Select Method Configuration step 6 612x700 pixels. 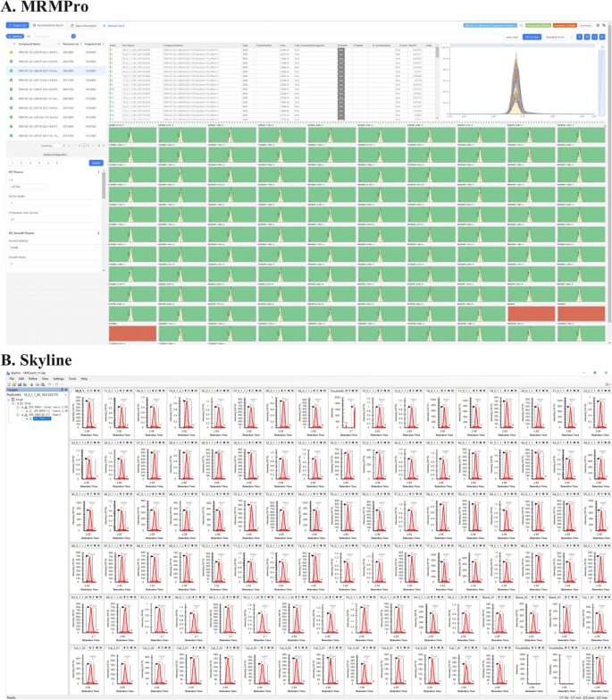point(57,163)
